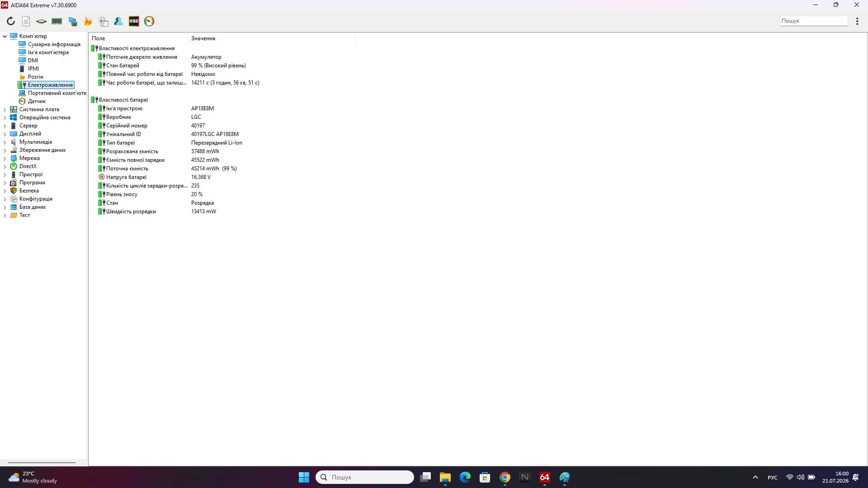The image size is (868, 488).
Task: Open File Explorer from the taskbar
Action: point(445,477)
